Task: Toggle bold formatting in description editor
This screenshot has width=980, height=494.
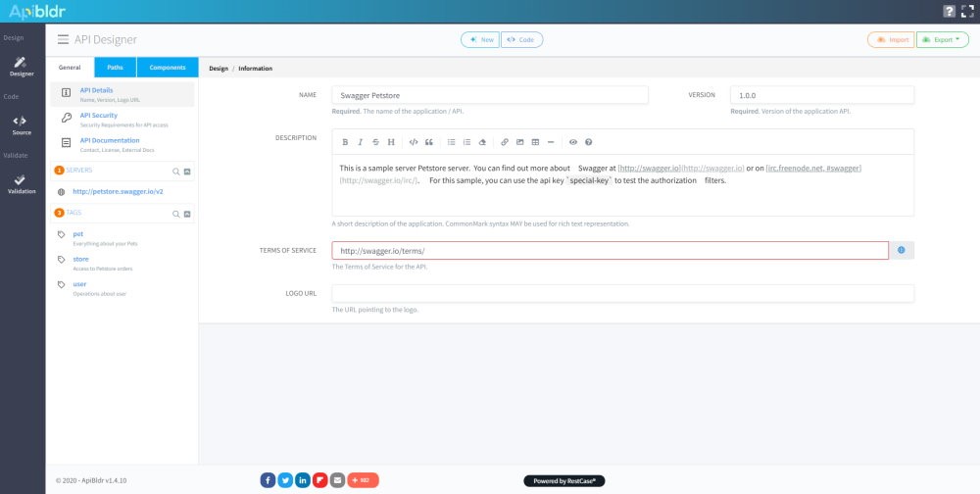Action: [345, 142]
